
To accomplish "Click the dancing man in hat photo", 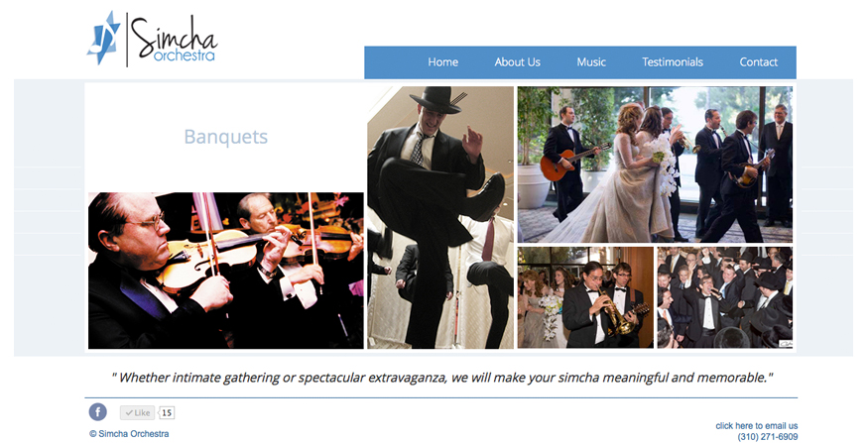I will point(440,217).
